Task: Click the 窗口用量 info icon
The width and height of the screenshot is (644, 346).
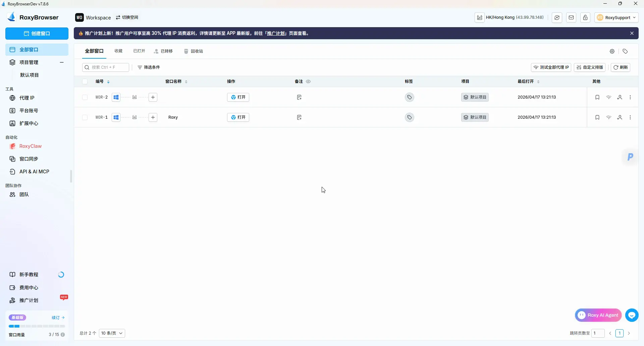Action: point(63,335)
